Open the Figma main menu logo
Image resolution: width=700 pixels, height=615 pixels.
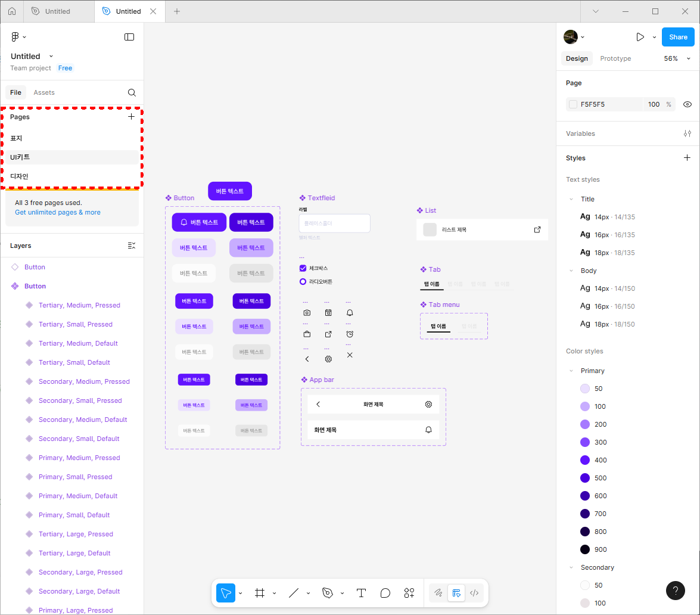coord(15,37)
